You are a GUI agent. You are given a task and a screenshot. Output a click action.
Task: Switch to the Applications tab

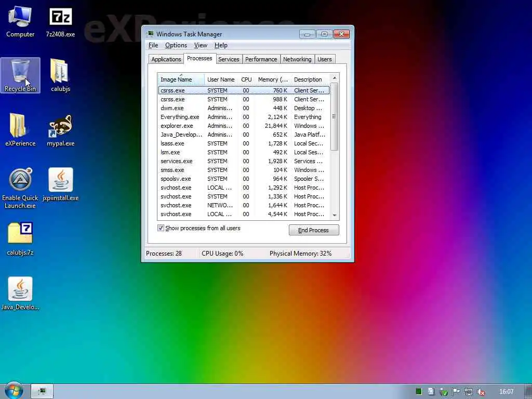166,59
